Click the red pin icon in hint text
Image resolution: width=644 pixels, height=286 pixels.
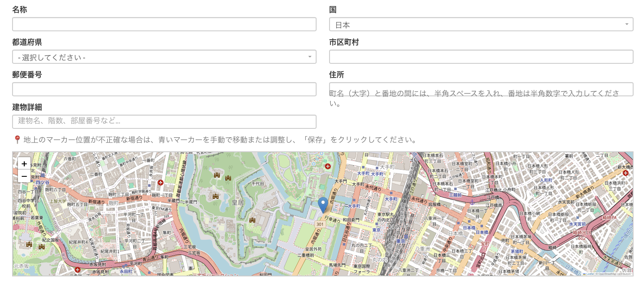[17, 140]
